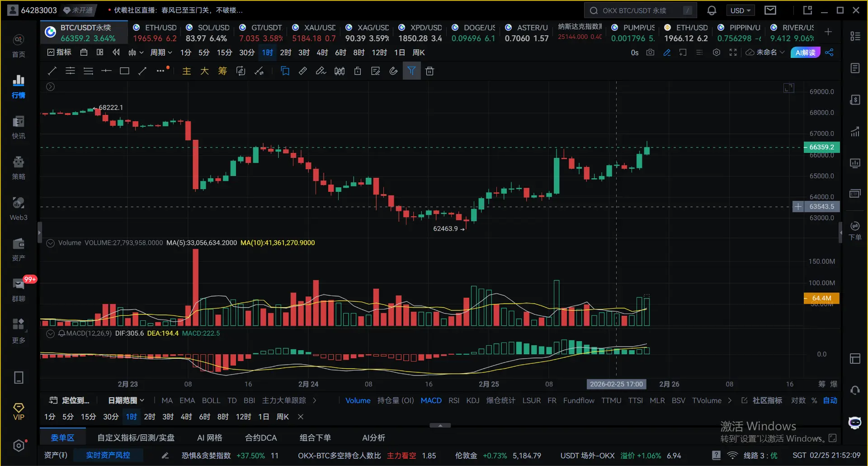Select the 15分 timeframe in top toolbar
This screenshot has width=868, height=466.
point(224,52)
